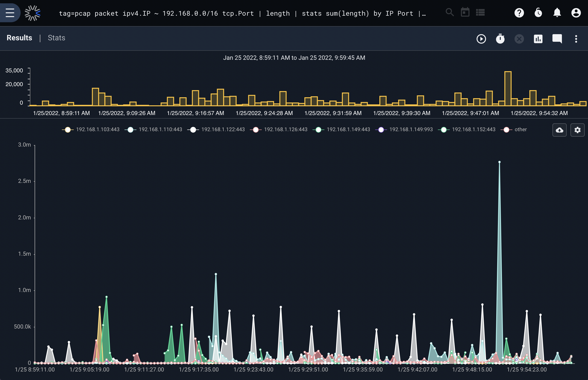Screen dimensions: 588x380
Task: Toggle the 192.168.1.110:443 legend series
Action: click(x=153, y=130)
